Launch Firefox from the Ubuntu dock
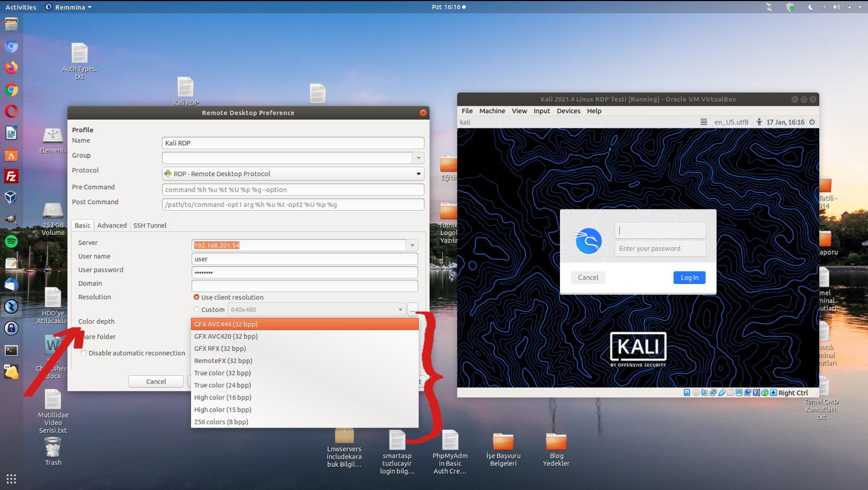 click(11, 68)
